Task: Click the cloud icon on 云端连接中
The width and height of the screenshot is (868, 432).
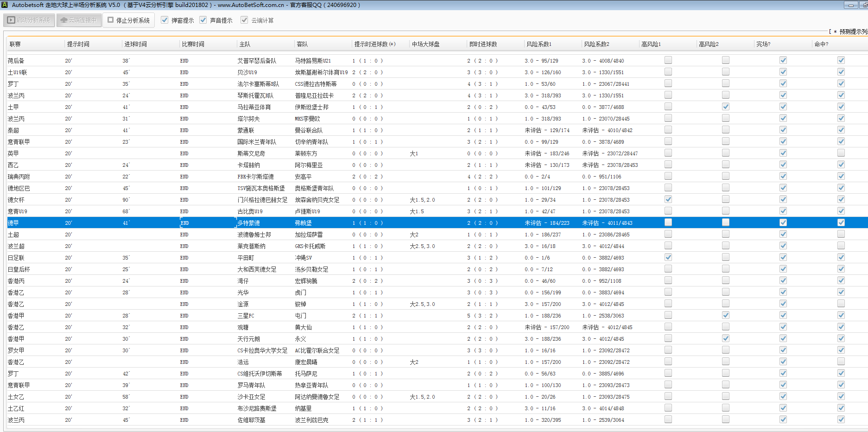Action: (x=64, y=20)
